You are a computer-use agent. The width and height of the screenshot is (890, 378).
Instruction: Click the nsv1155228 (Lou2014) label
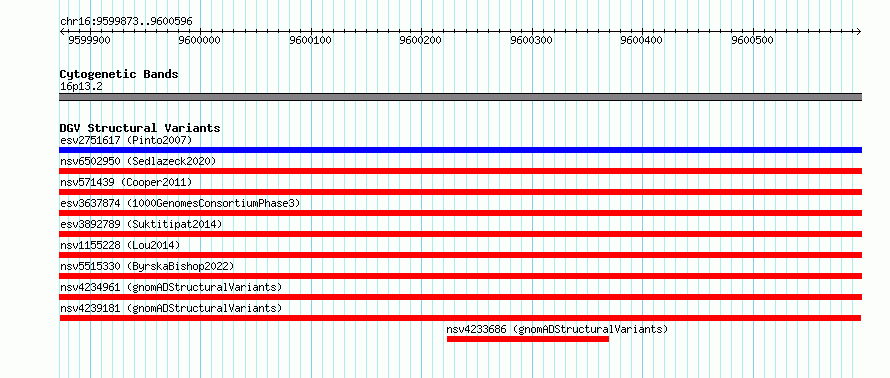(120, 245)
